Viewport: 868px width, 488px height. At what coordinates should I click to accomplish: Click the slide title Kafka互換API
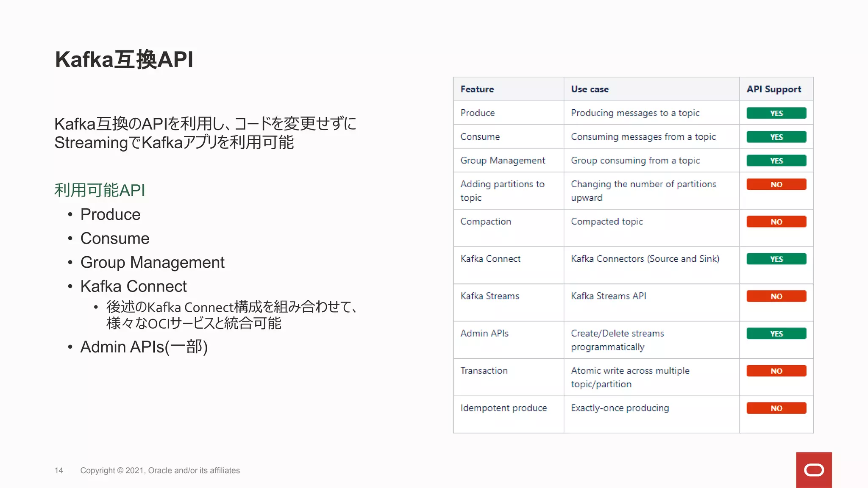(x=124, y=59)
